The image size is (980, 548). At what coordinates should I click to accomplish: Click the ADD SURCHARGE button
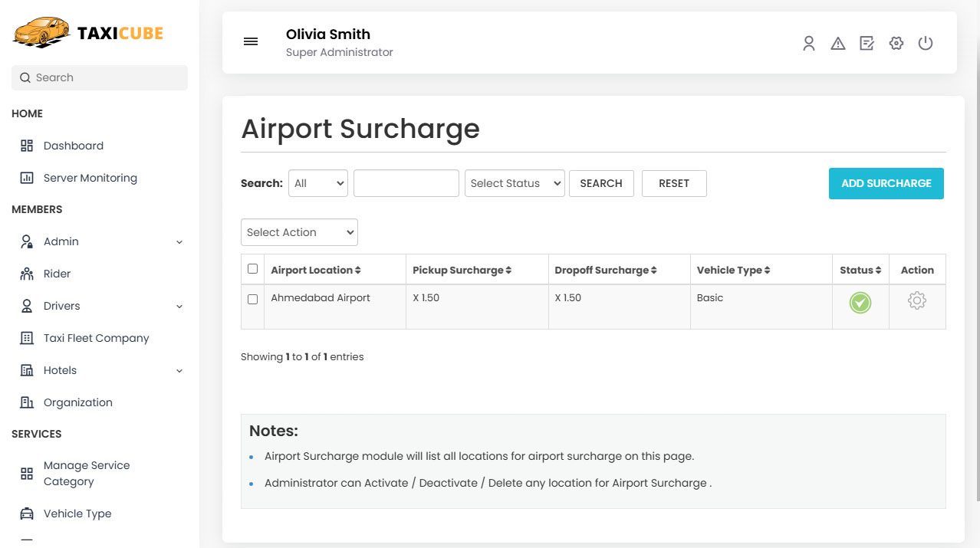(x=886, y=184)
